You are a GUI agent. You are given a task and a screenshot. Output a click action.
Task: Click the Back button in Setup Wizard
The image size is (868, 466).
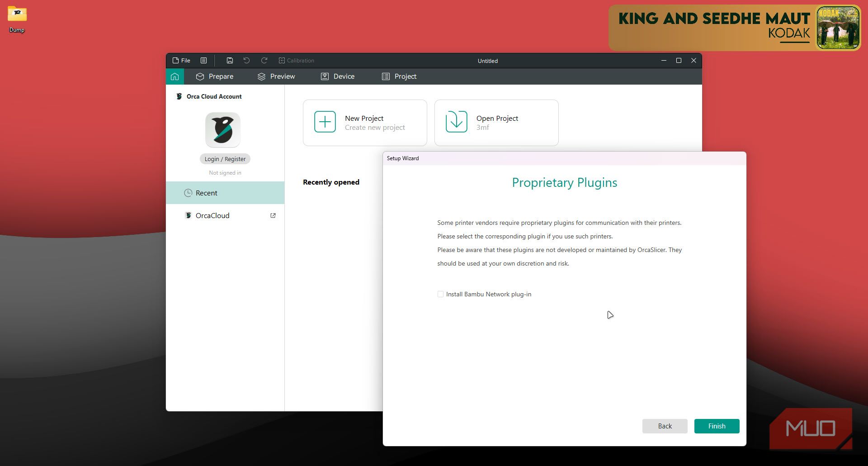pos(665,426)
